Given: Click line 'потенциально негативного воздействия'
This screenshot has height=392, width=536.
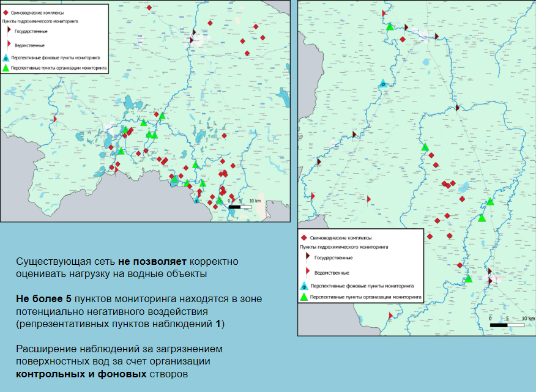Looking at the screenshot, I should tap(112, 311).
